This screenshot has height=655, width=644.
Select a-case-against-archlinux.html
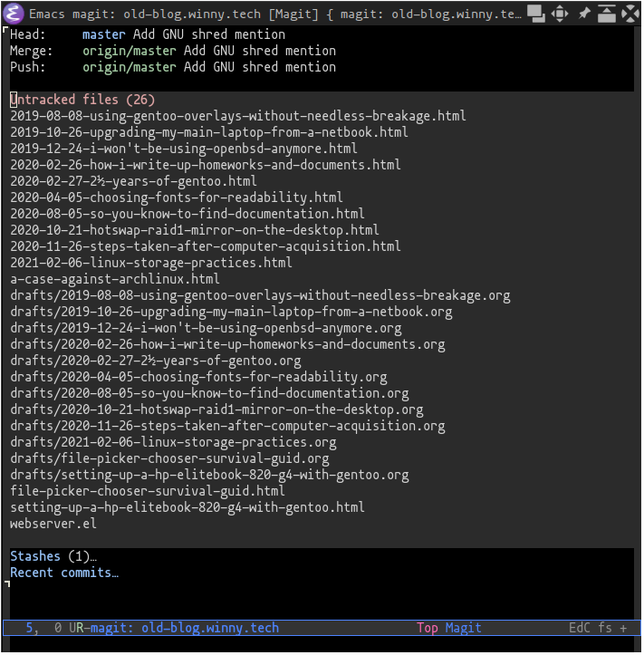tap(115, 279)
